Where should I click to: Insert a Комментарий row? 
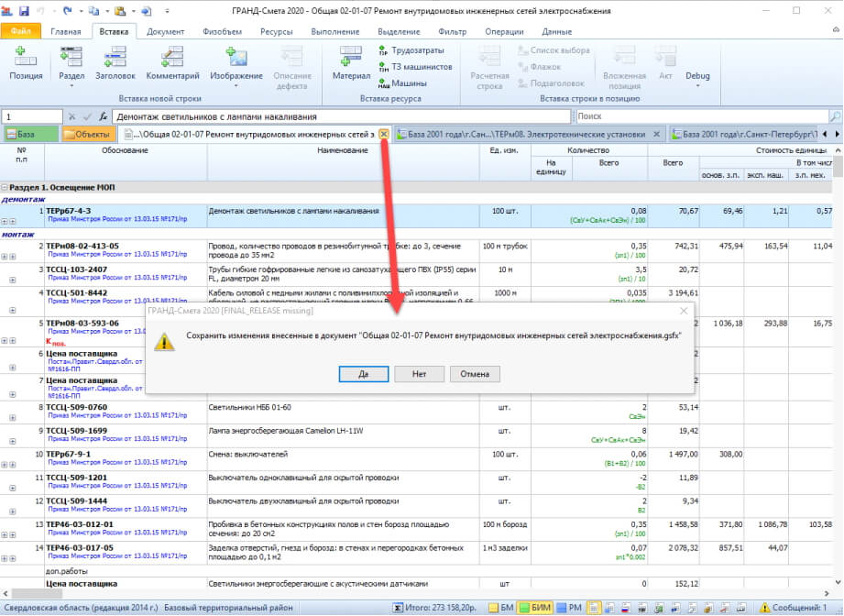[x=172, y=63]
